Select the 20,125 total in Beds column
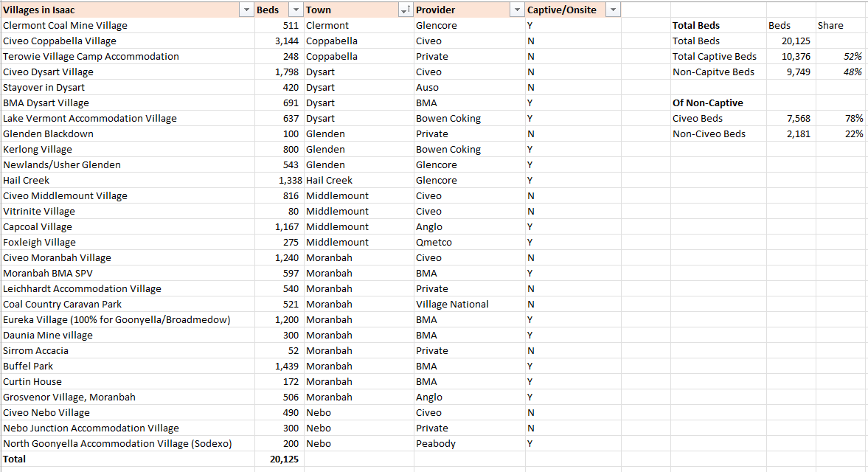The image size is (868, 472). point(280,459)
